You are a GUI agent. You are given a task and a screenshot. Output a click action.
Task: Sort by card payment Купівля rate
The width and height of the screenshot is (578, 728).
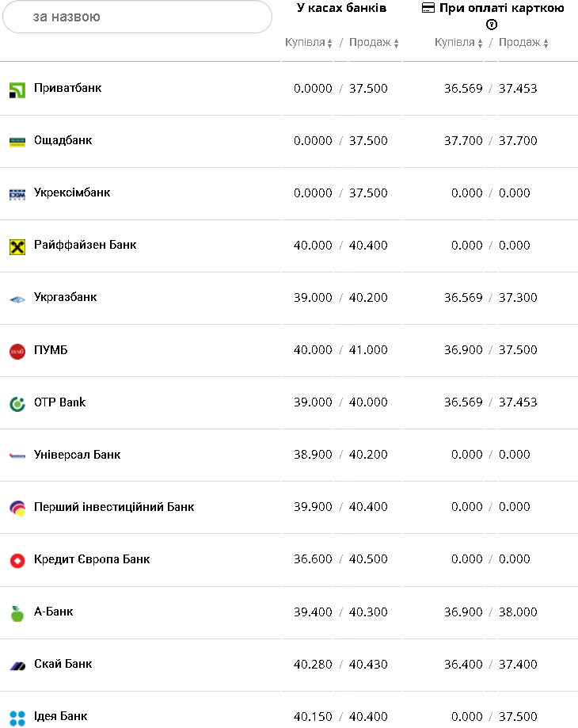tap(458, 43)
